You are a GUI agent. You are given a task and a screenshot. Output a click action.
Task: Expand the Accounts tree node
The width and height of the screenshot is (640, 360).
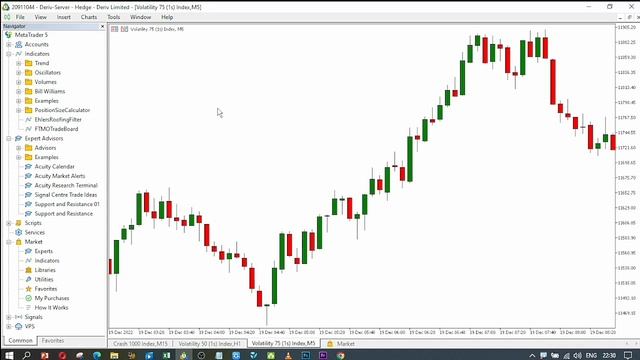pos(9,44)
